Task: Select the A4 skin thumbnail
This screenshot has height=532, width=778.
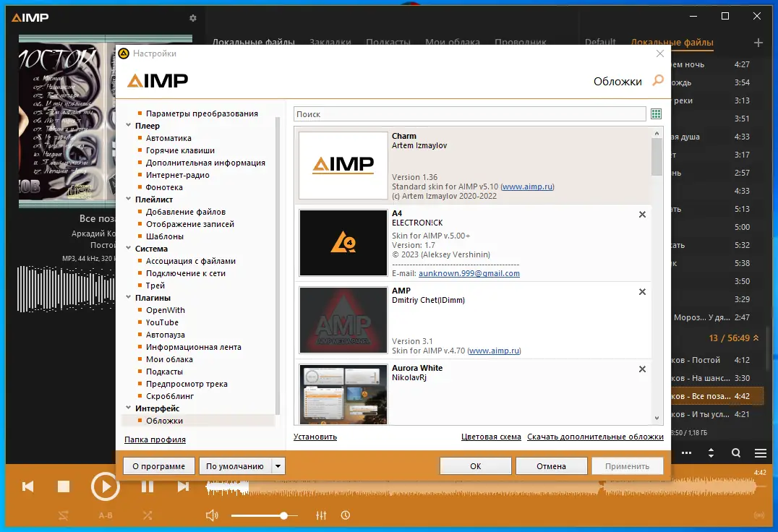Action: click(x=343, y=242)
